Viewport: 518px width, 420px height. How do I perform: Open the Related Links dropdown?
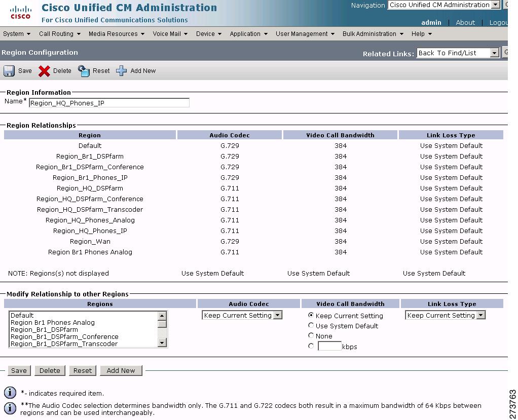coord(458,53)
